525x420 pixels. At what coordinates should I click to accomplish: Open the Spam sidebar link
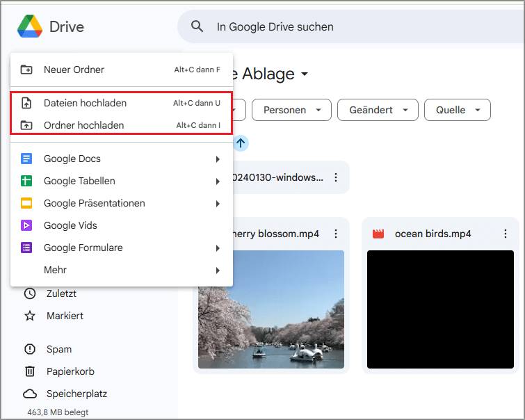59,349
